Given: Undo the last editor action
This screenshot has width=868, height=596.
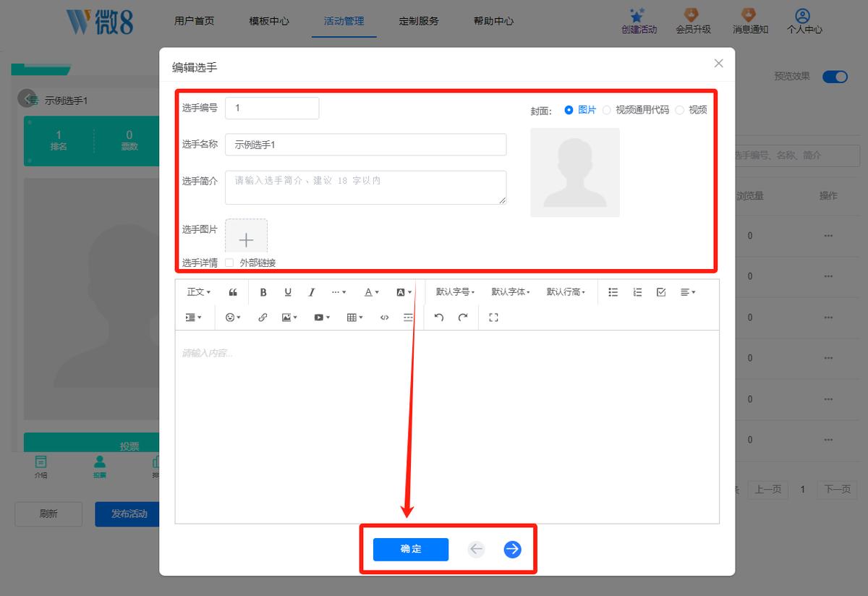Looking at the screenshot, I should coord(439,318).
